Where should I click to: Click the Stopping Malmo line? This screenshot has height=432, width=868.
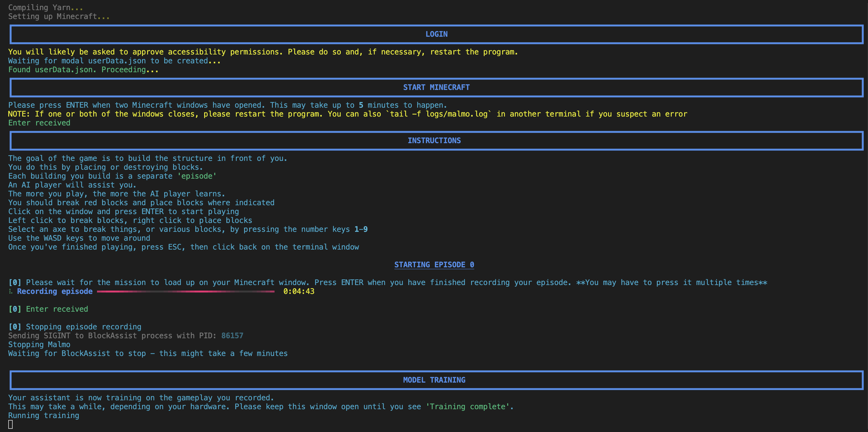[39, 345]
